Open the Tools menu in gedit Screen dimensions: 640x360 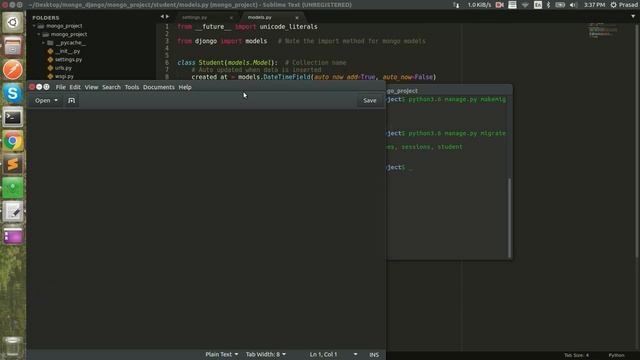[131, 87]
